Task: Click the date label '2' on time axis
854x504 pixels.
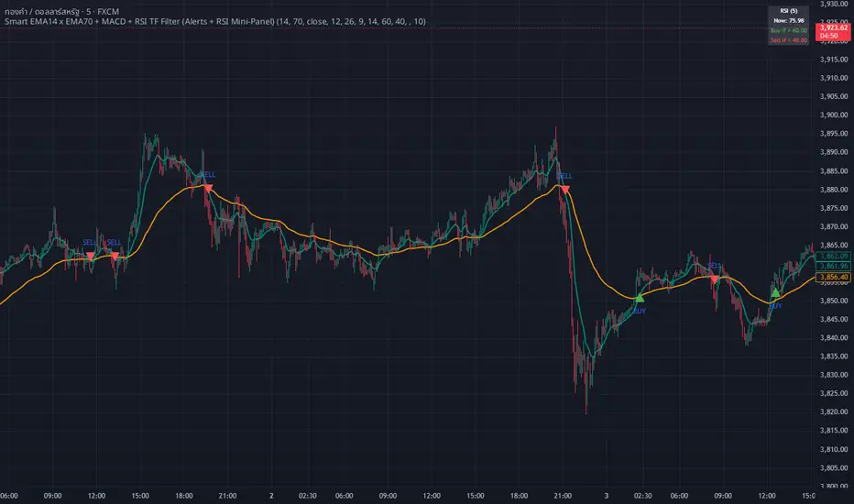Action: [x=271, y=496]
